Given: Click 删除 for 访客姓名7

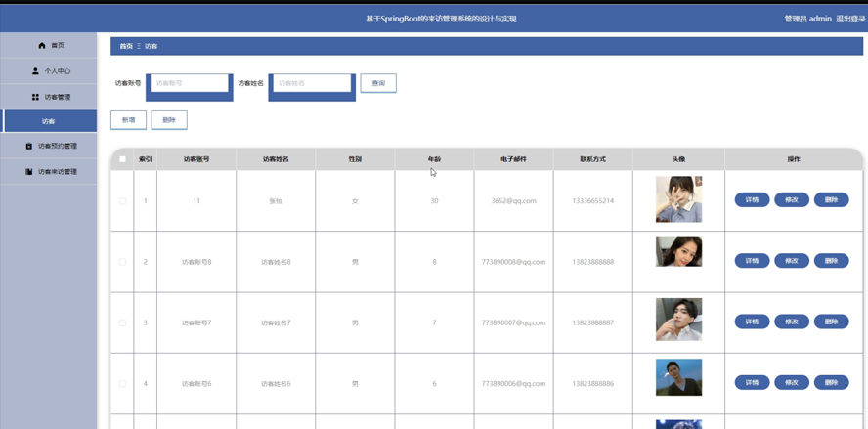Looking at the screenshot, I should click(x=831, y=322).
